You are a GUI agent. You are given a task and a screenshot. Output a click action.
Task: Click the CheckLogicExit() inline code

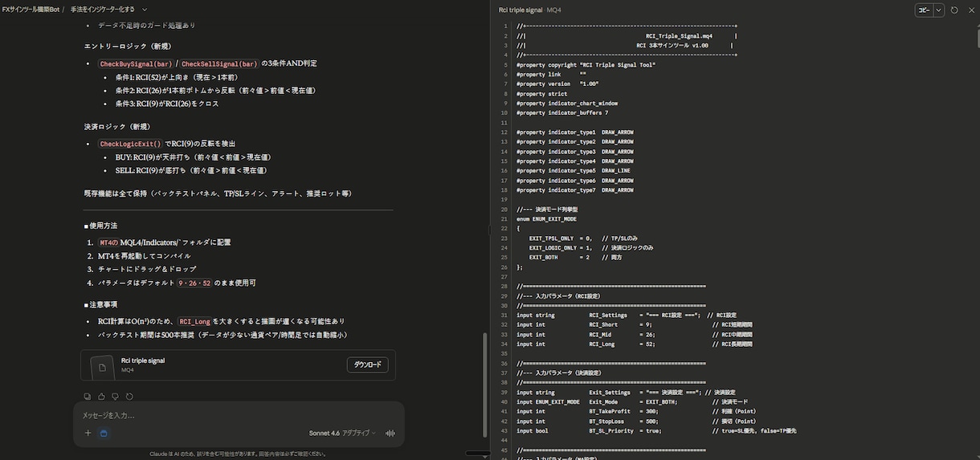coord(130,144)
